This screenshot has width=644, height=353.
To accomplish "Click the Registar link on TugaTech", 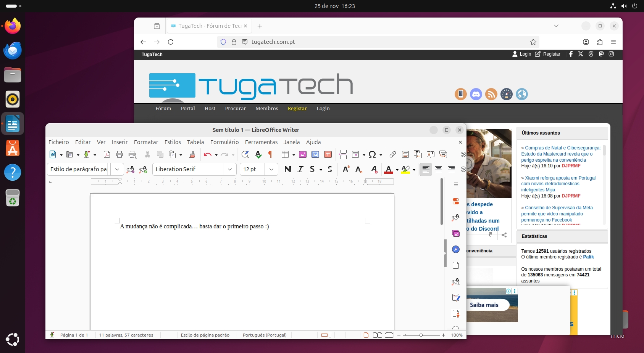I will pos(297,109).
